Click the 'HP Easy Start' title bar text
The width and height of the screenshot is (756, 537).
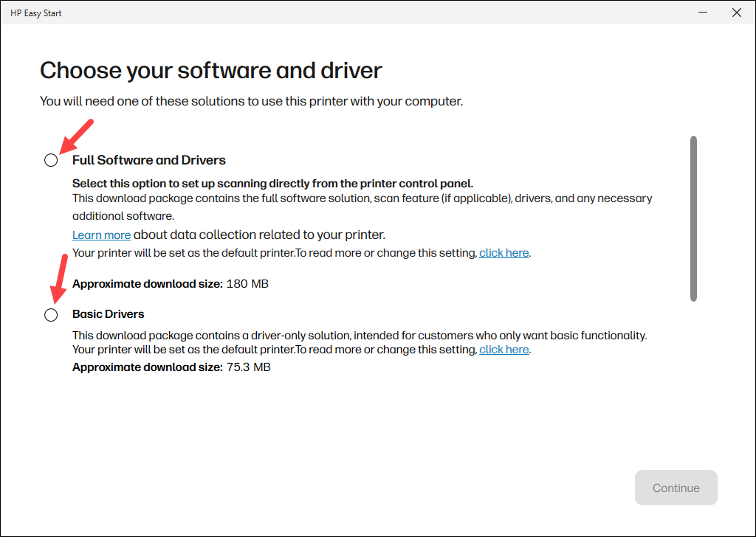[36, 13]
